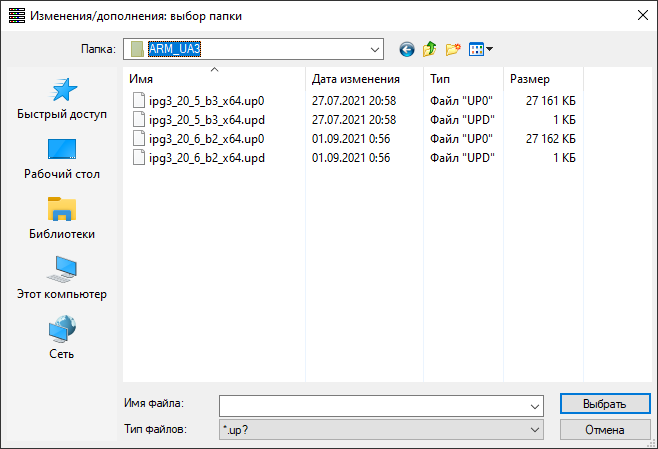This screenshot has width=658, height=449.
Task: Click the Имя файла input field
Action: point(372,405)
